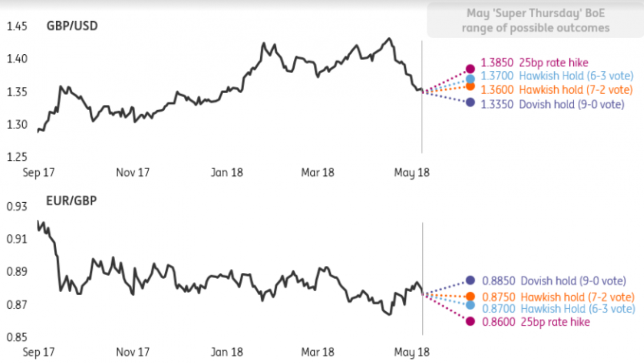Click the 0.93 value on EUR/GBP y-axis
This screenshot has height=363, width=644.
(17, 207)
